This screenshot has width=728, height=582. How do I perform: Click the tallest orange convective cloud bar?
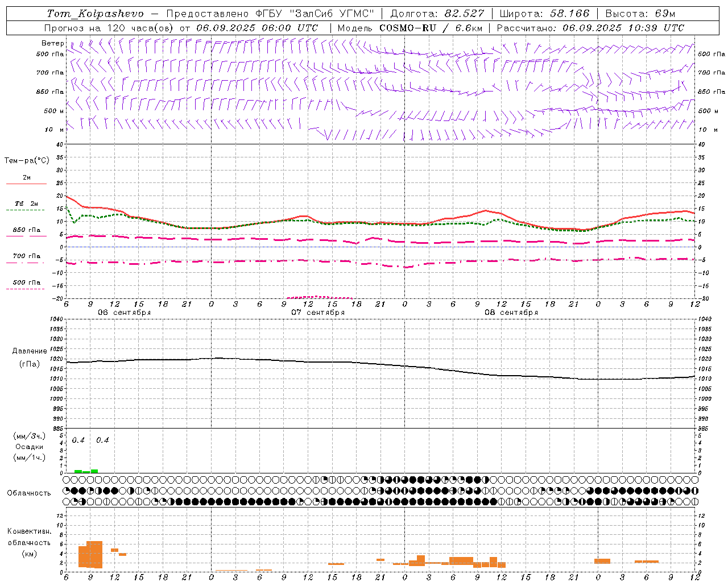pyautogui.click(x=94, y=554)
